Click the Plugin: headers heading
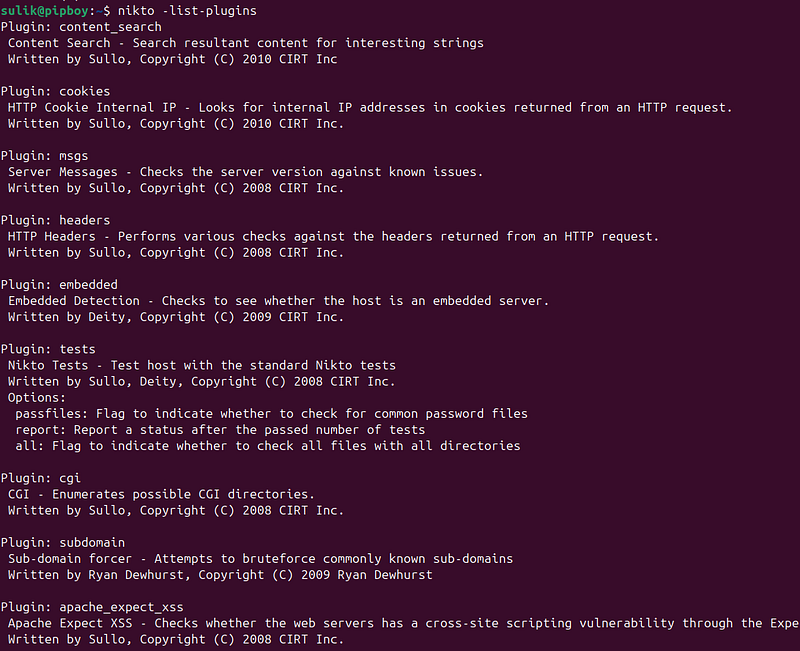The height and width of the screenshot is (651, 800). point(55,220)
